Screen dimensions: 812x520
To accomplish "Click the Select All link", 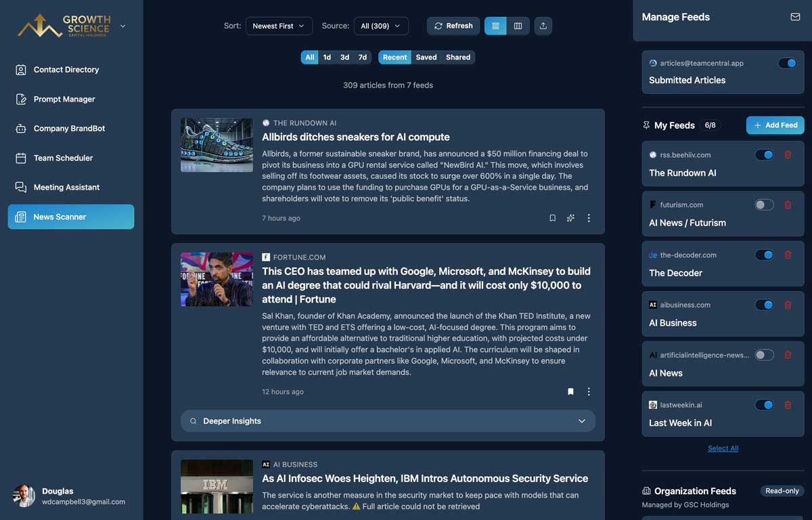I will tap(723, 448).
